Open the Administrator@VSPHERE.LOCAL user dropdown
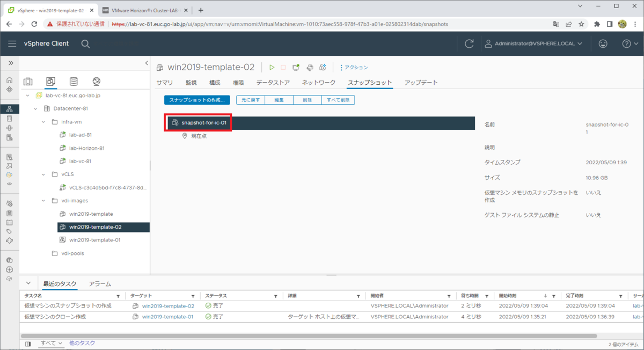The width and height of the screenshot is (644, 350). (533, 43)
